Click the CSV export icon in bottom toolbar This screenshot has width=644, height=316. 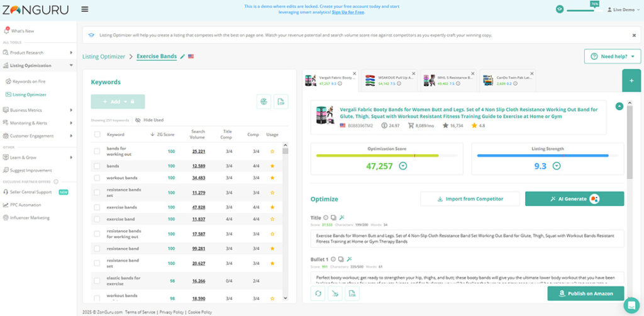click(x=352, y=293)
